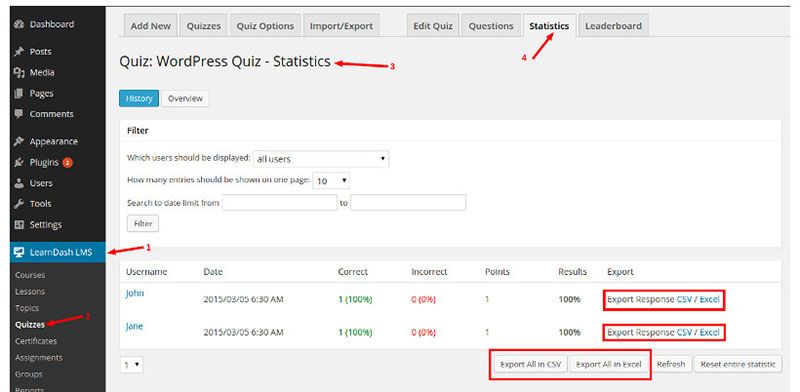Click Export All in Excel button
Screen dimensions: 800x392
[x=609, y=364]
